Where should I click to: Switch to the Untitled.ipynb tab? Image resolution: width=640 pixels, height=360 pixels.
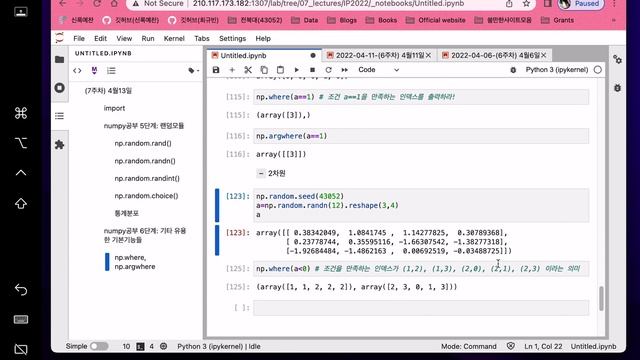tap(264, 55)
